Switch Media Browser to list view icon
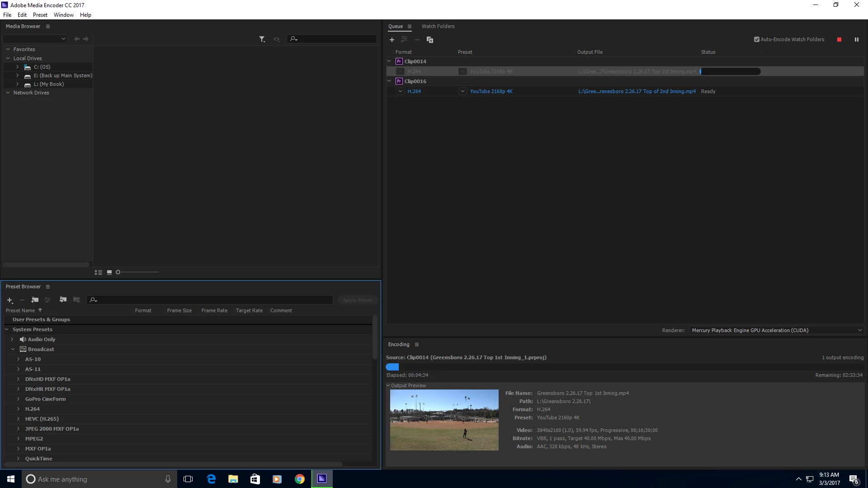The height and width of the screenshot is (488, 868). click(x=98, y=272)
